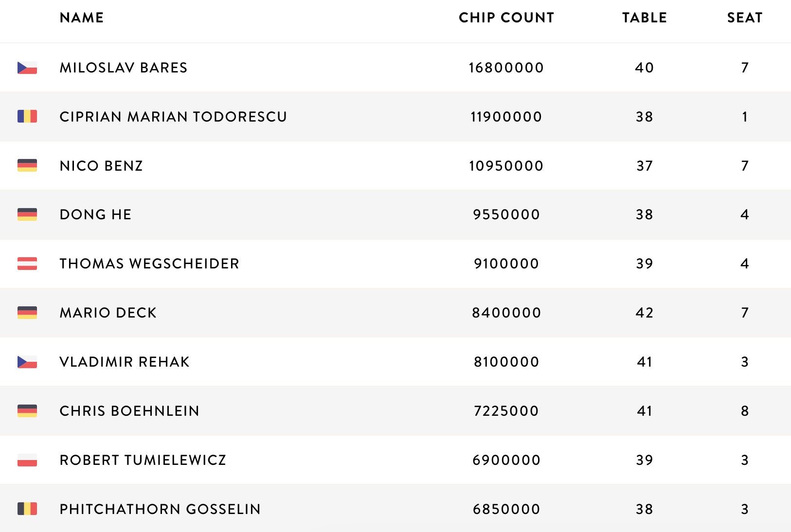Click the TABLE column header
This screenshot has width=791, height=532.
(x=645, y=18)
